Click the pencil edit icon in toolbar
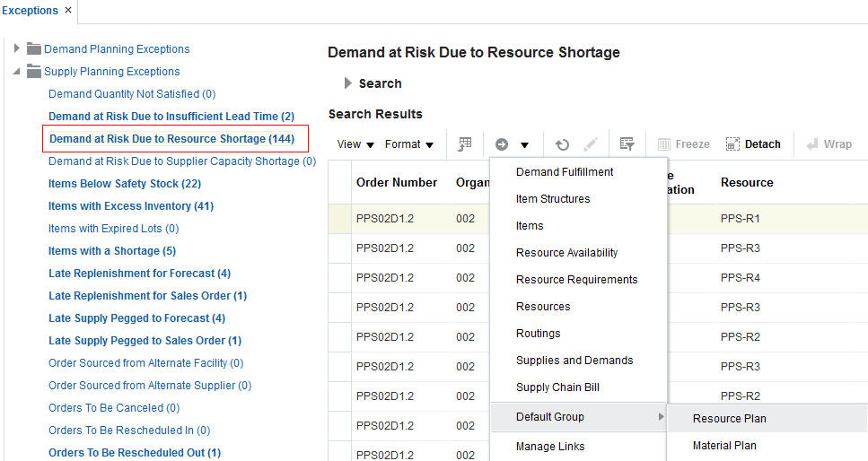This screenshot has height=461, width=868. coord(590,144)
